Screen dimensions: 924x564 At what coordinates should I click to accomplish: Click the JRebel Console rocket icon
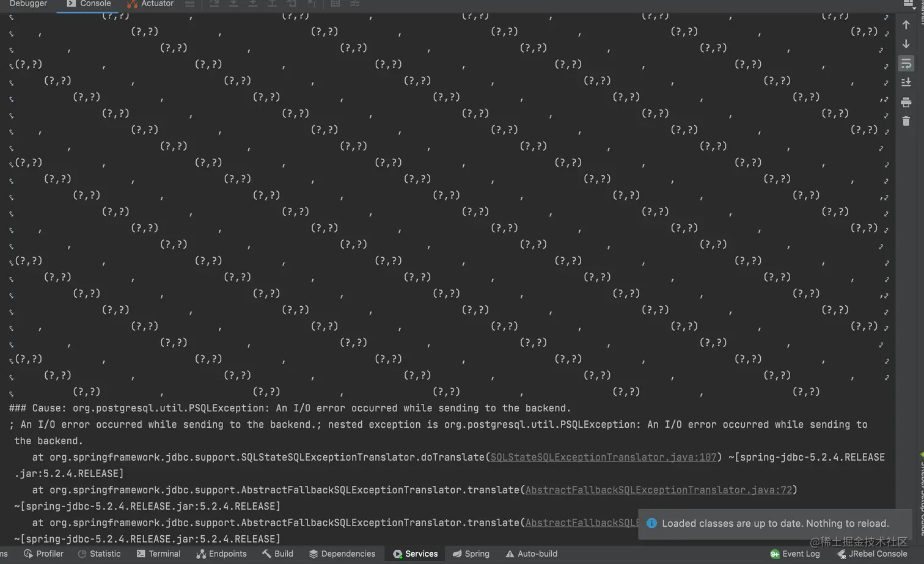[842, 554]
